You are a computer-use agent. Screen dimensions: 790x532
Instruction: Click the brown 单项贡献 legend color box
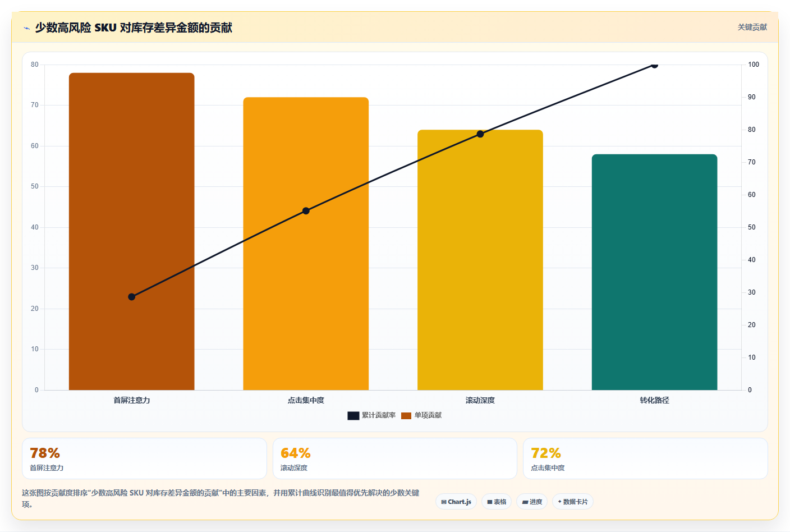coord(406,415)
